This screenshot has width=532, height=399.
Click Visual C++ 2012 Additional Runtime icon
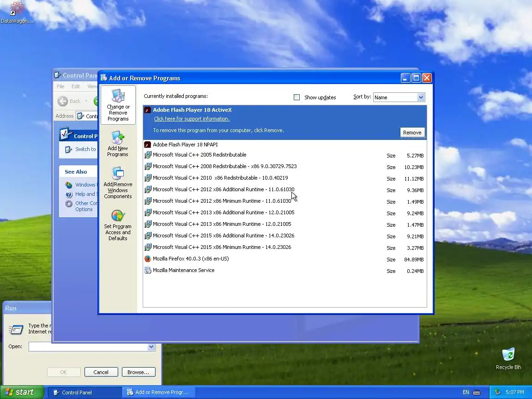(148, 190)
